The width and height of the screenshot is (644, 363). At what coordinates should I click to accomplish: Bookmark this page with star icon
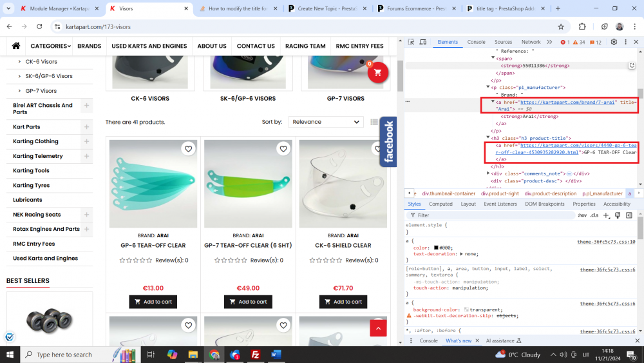click(x=561, y=26)
